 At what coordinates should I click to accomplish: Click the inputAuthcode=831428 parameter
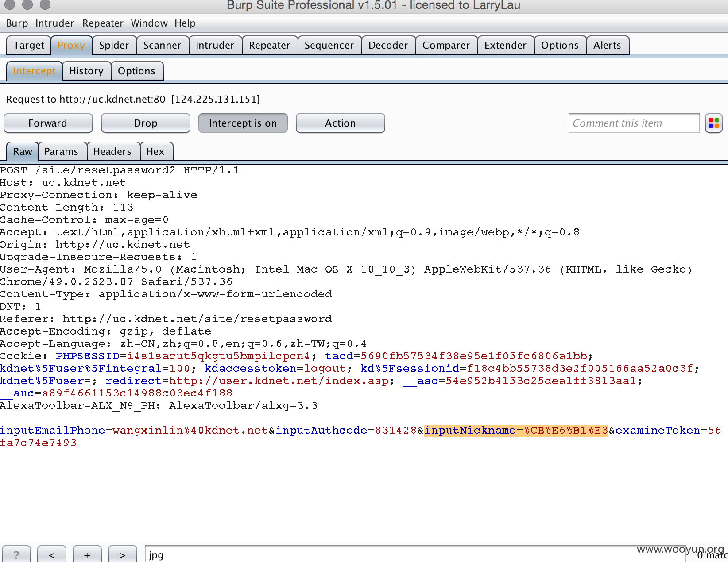[x=346, y=430]
